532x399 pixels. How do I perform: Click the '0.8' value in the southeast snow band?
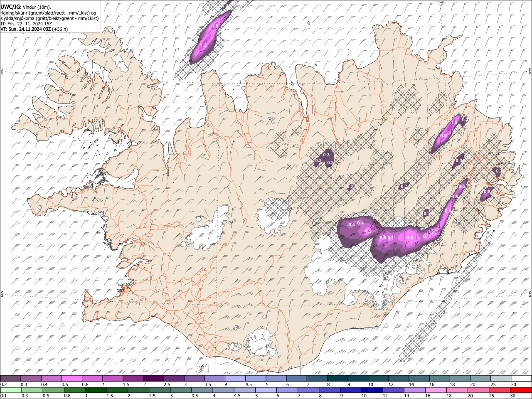(410, 237)
